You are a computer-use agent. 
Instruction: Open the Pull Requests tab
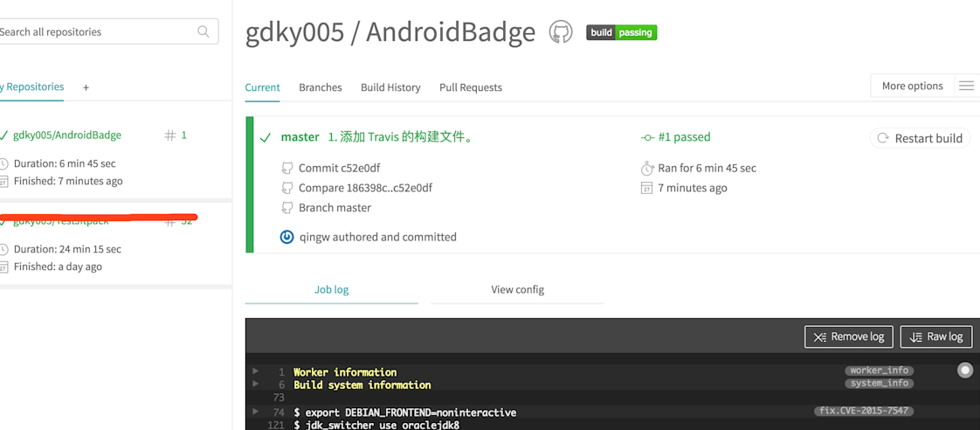pyautogui.click(x=471, y=87)
